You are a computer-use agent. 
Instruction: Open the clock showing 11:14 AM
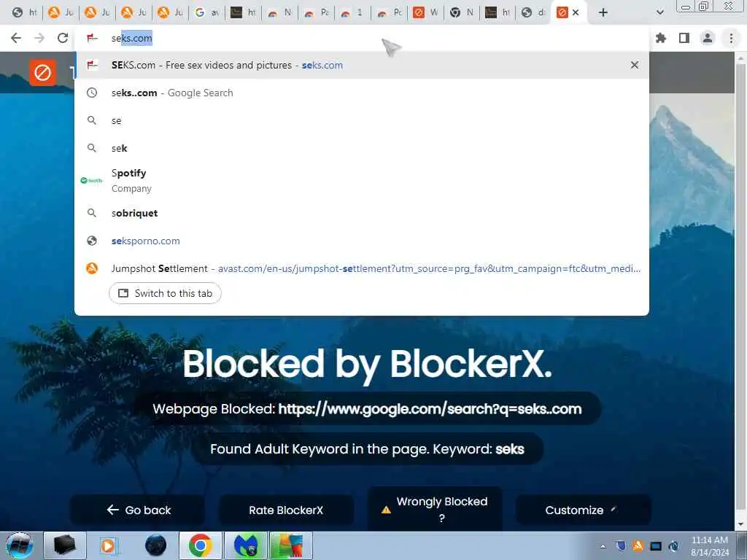(x=709, y=545)
